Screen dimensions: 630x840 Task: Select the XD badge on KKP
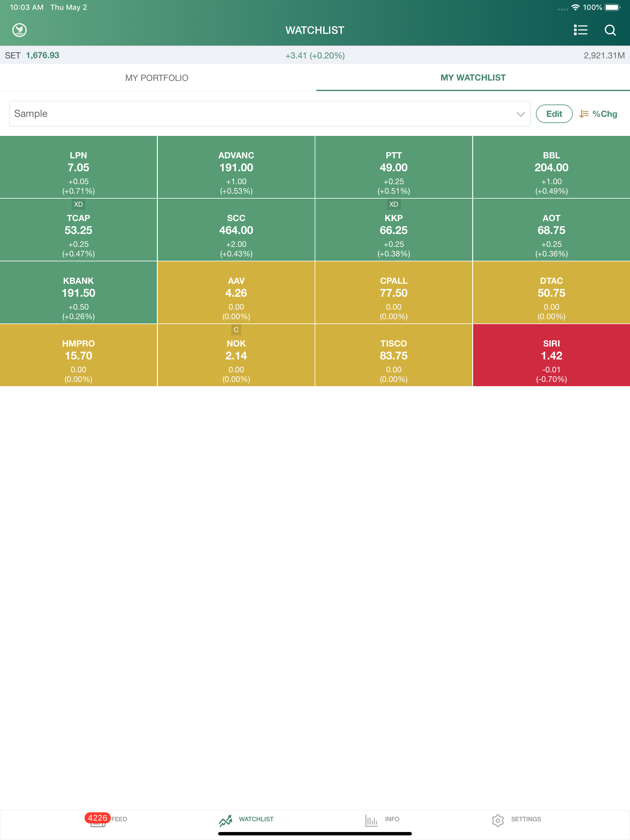click(x=394, y=204)
